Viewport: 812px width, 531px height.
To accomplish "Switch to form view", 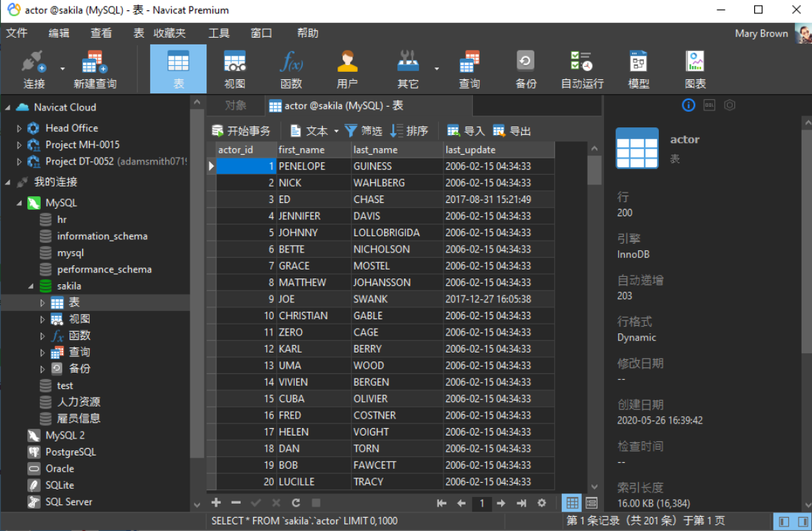I will [x=591, y=503].
